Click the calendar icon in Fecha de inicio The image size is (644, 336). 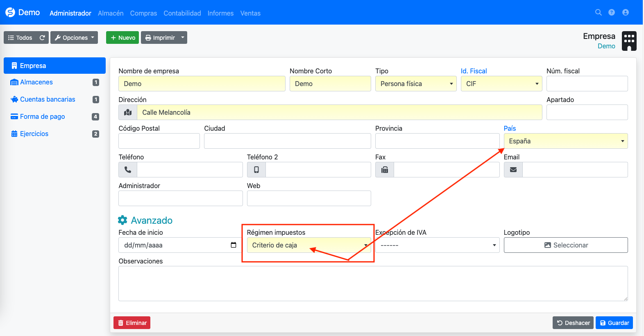(x=234, y=245)
